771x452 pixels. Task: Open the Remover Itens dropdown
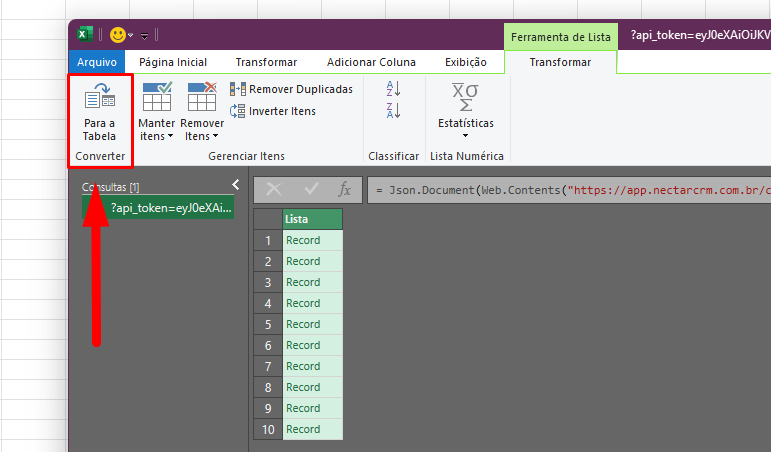[202, 112]
